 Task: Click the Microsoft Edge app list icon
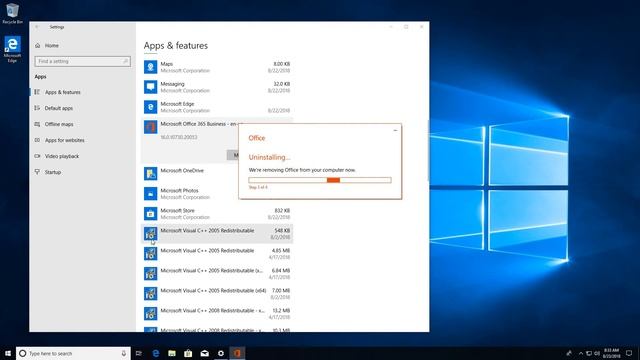[150, 107]
